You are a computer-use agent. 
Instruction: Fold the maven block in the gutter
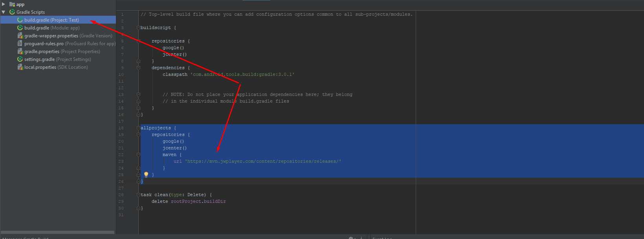point(138,154)
